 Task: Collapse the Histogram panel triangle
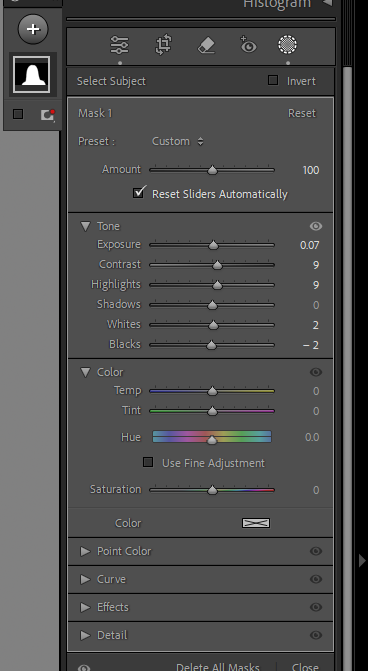pyautogui.click(x=327, y=3)
